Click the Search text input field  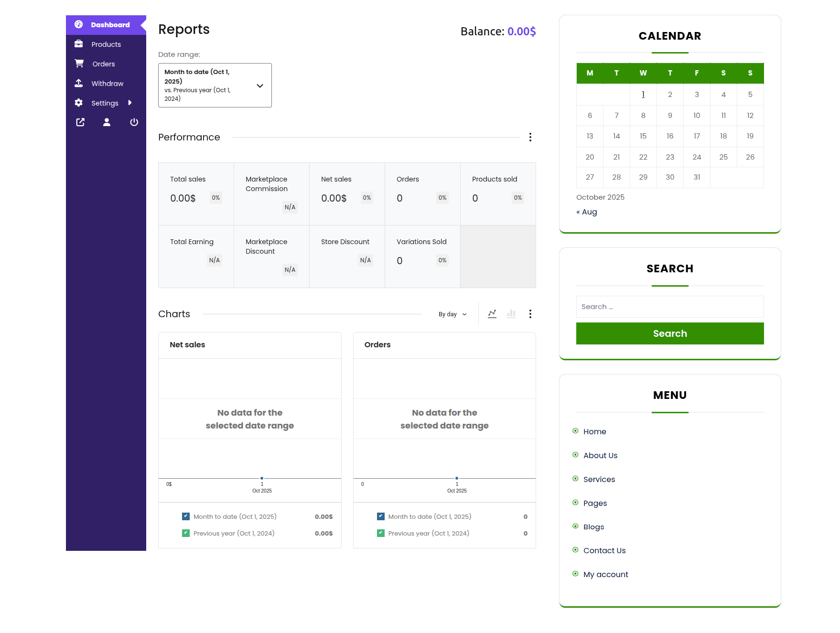(x=669, y=307)
